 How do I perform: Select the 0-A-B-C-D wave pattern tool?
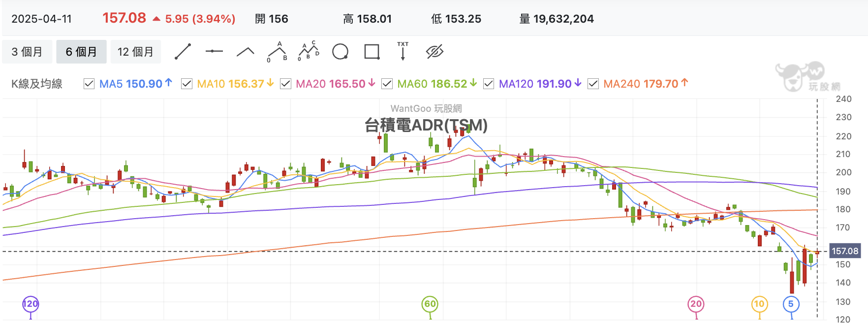(x=309, y=51)
